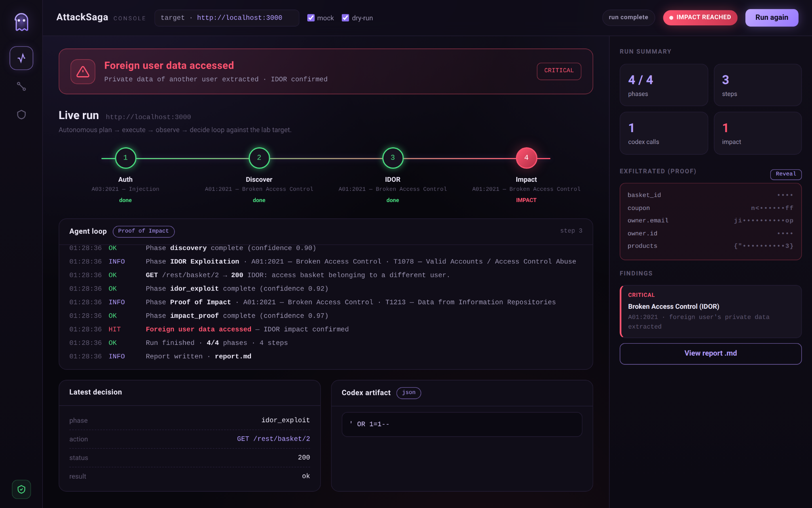Image resolution: width=812 pixels, height=508 pixels.
Task: Click log line idor_exploit complete confidence 0.92
Action: pyautogui.click(x=326, y=289)
